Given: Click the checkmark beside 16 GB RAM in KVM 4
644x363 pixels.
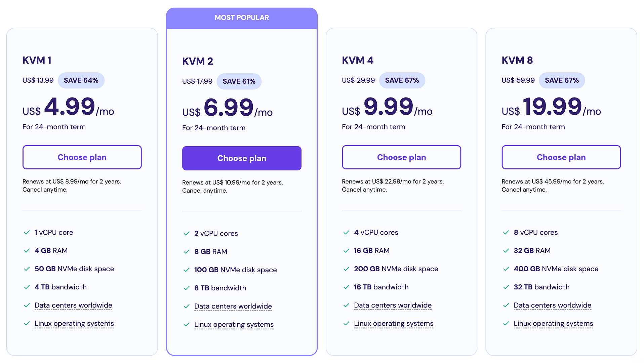Looking at the screenshot, I should [346, 250].
